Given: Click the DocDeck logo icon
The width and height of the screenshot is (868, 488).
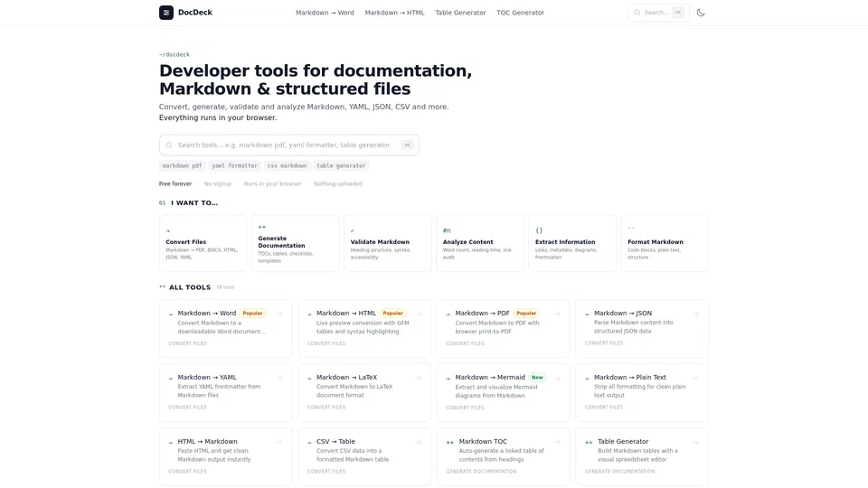Looking at the screenshot, I should coord(166,12).
